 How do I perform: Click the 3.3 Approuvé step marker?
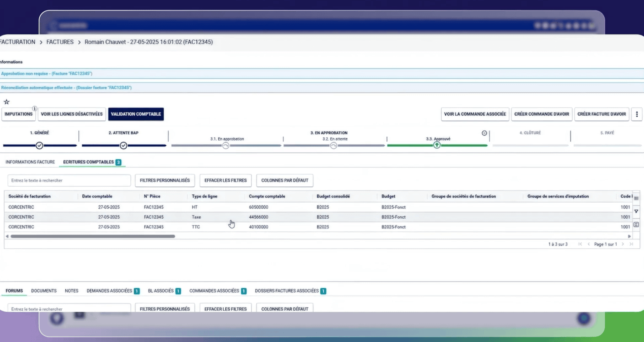tap(437, 145)
